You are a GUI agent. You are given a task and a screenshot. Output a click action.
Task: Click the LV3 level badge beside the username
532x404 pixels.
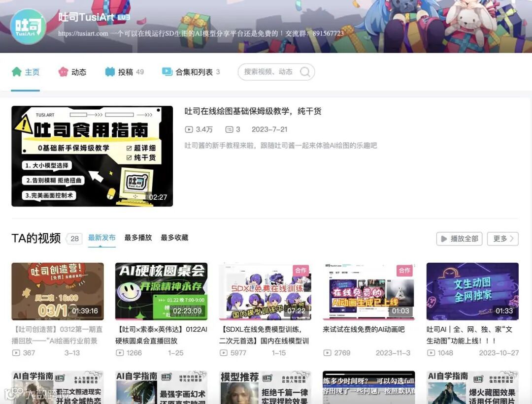coord(124,17)
